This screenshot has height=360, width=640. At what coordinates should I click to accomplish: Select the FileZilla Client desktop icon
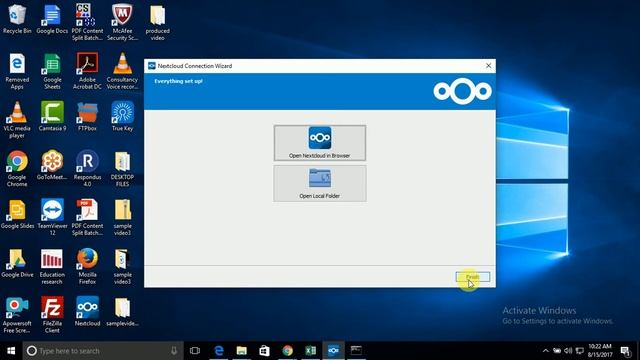[x=52, y=315]
